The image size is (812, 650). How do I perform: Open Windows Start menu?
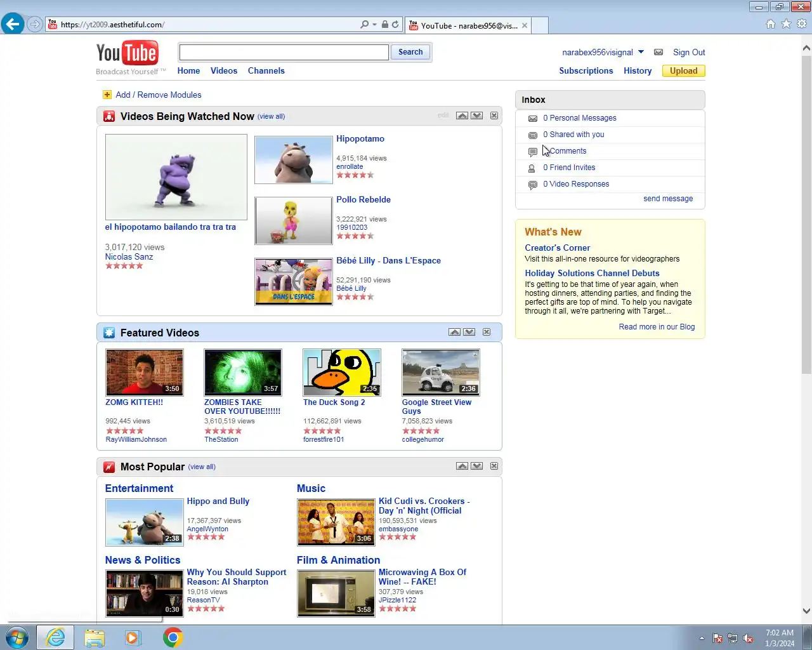pyautogui.click(x=17, y=637)
